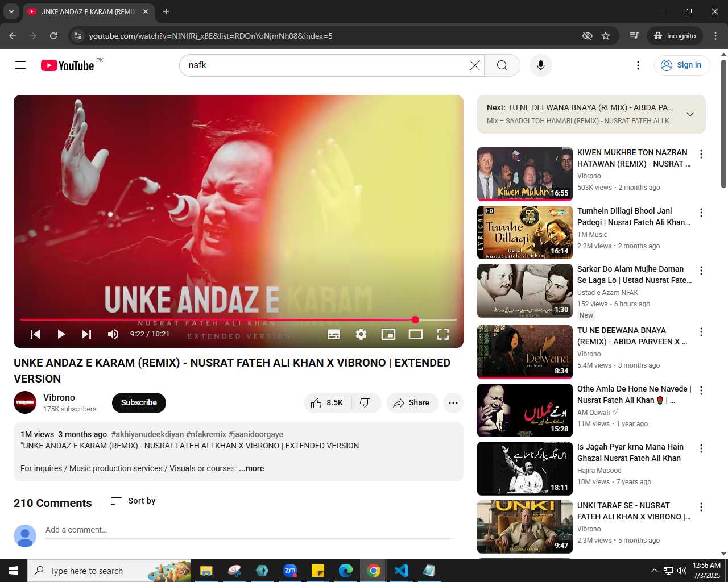728x582 pixels.
Task: Start voice search with microphone
Action: pyautogui.click(x=541, y=65)
